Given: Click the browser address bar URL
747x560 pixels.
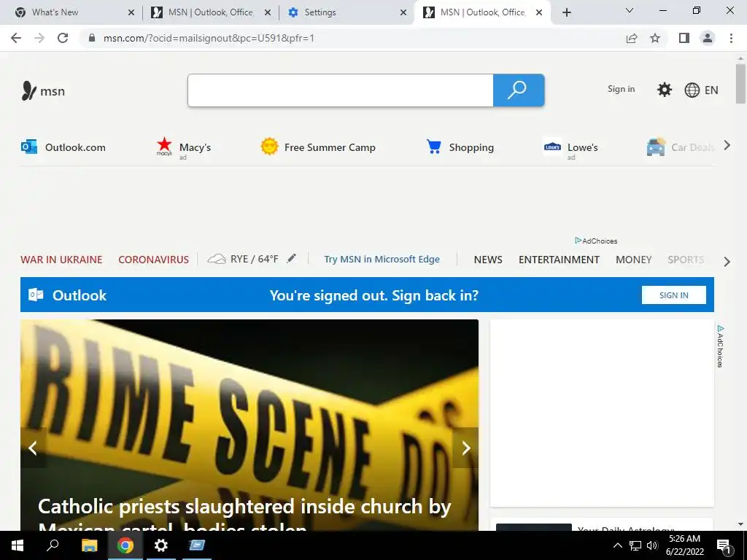Looking at the screenshot, I should click(209, 38).
